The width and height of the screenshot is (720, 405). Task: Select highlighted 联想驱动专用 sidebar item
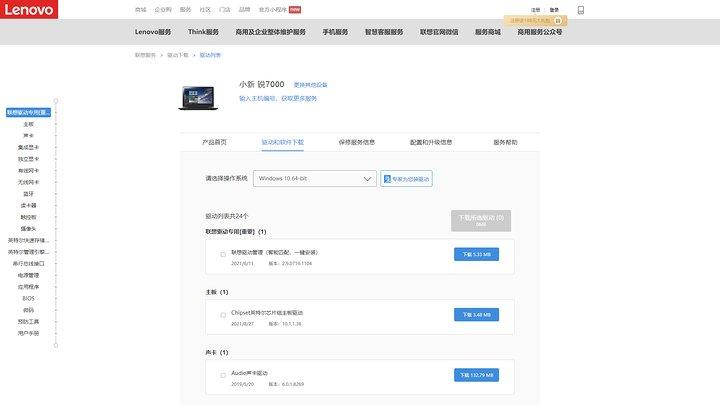click(x=28, y=112)
